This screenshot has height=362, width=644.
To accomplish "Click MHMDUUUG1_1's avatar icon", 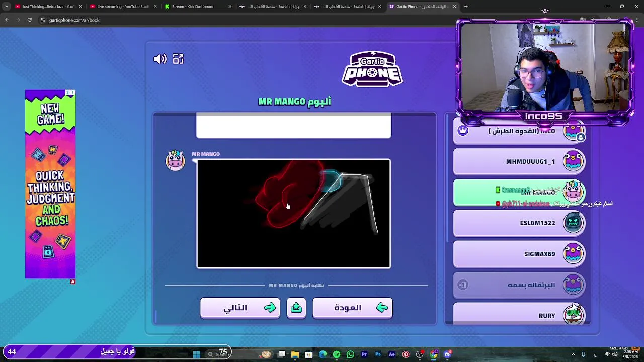I will (573, 161).
